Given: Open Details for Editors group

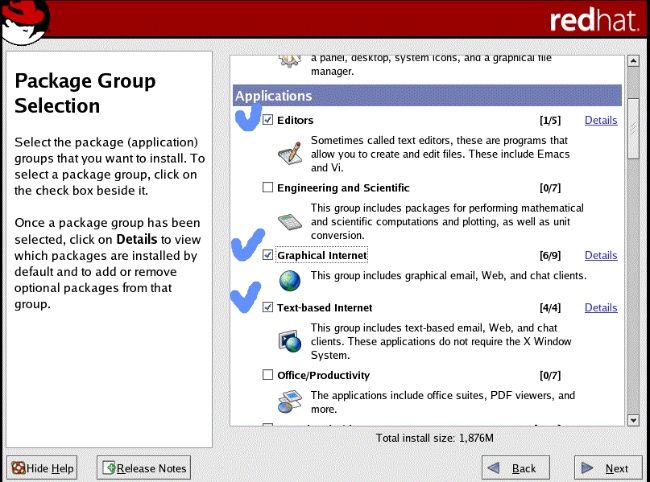Looking at the screenshot, I should coord(601,120).
